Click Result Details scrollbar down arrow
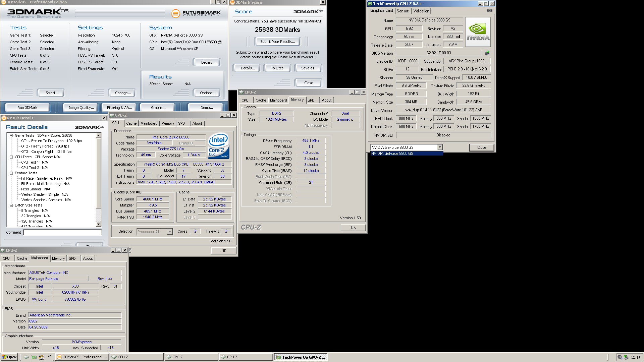The image size is (644, 362). pyautogui.click(x=99, y=224)
